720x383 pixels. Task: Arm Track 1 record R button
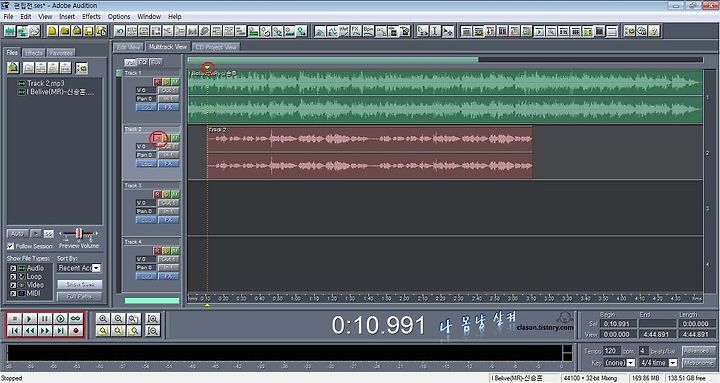click(158, 82)
